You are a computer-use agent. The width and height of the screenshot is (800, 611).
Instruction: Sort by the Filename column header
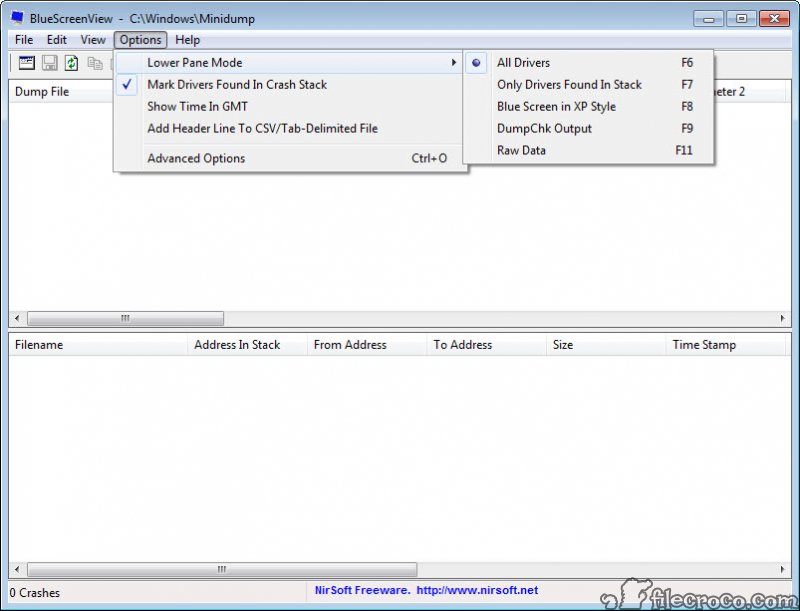coord(98,345)
